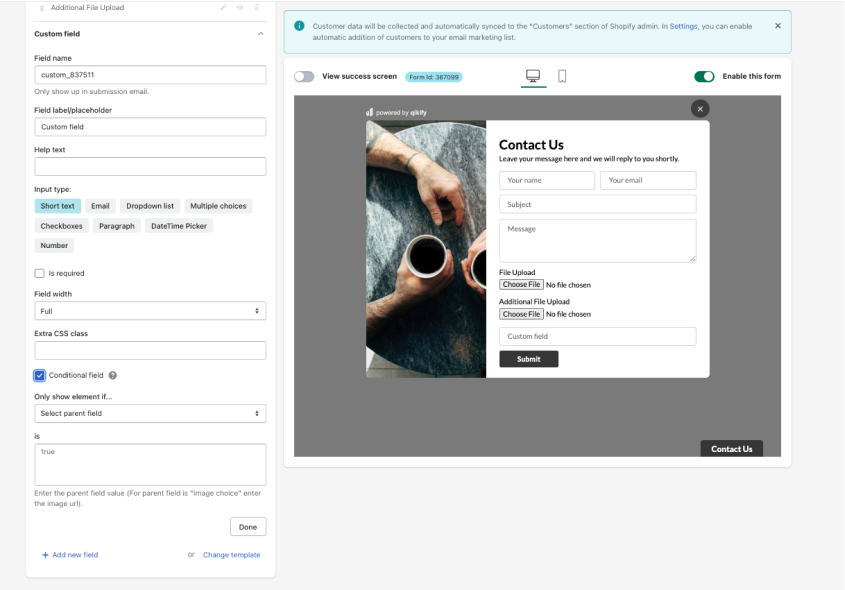
Task: Select Paragraph input type
Action: click(x=117, y=226)
